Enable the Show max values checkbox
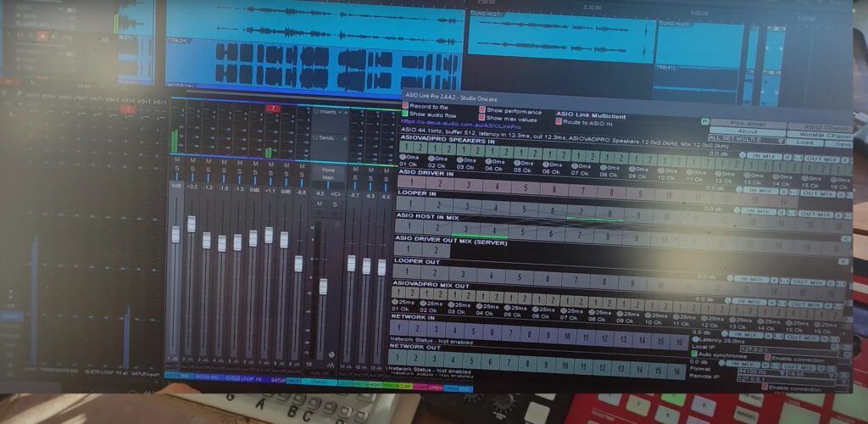The width and height of the screenshot is (868, 424). click(x=482, y=118)
